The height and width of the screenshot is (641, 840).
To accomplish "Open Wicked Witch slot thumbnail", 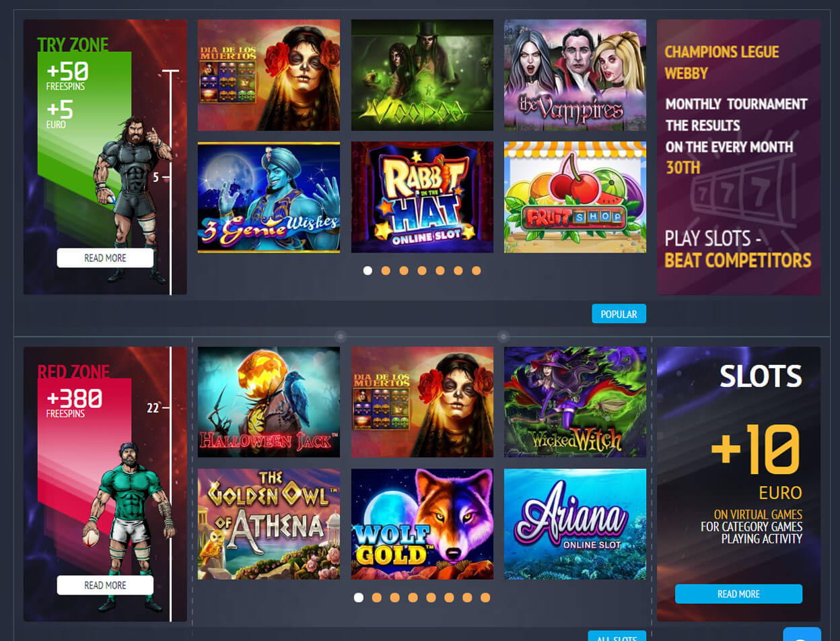I will (x=575, y=402).
